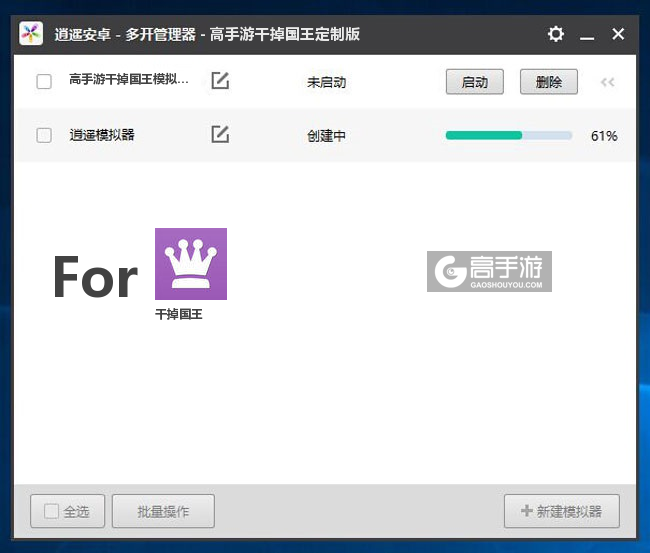Tick checkbox for 高手游干掉国王模拟 row
The image size is (650, 553).
pyautogui.click(x=44, y=81)
